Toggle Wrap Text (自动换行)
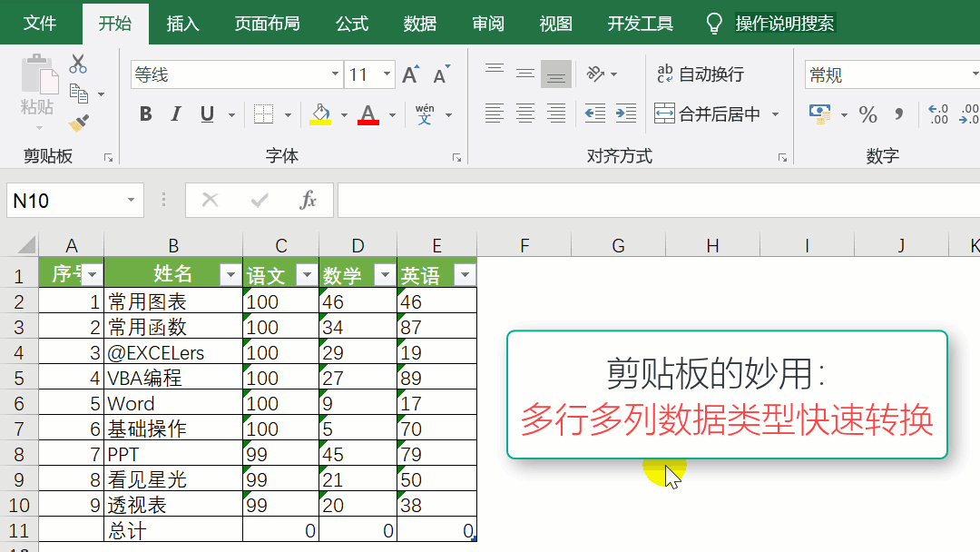Image resolution: width=980 pixels, height=552 pixels. [x=700, y=74]
